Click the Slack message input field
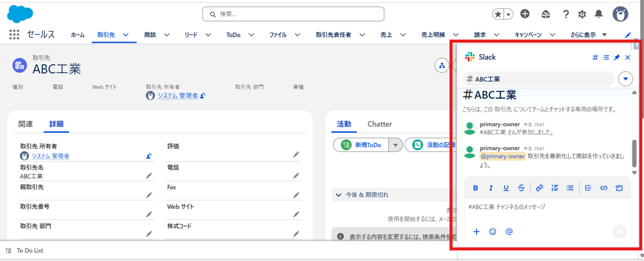 (547, 207)
